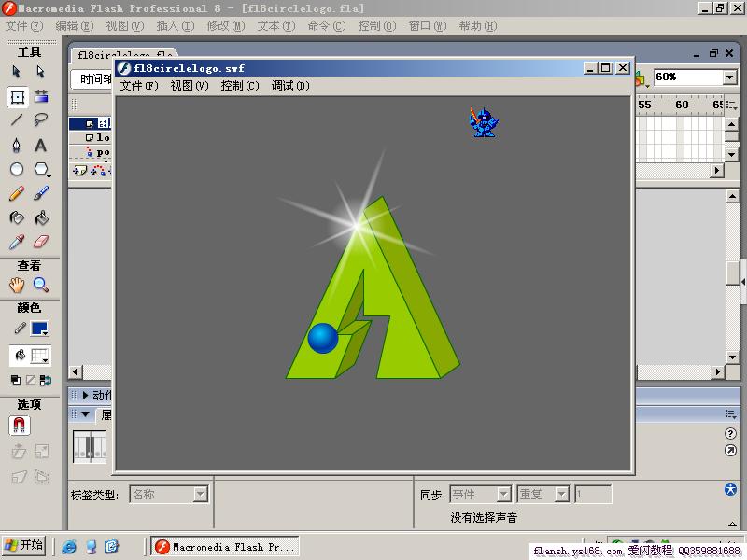The width and height of the screenshot is (747, 560).
Task: Open the Edit Symbols button beside the zoom box
Action: click(641, 79)
